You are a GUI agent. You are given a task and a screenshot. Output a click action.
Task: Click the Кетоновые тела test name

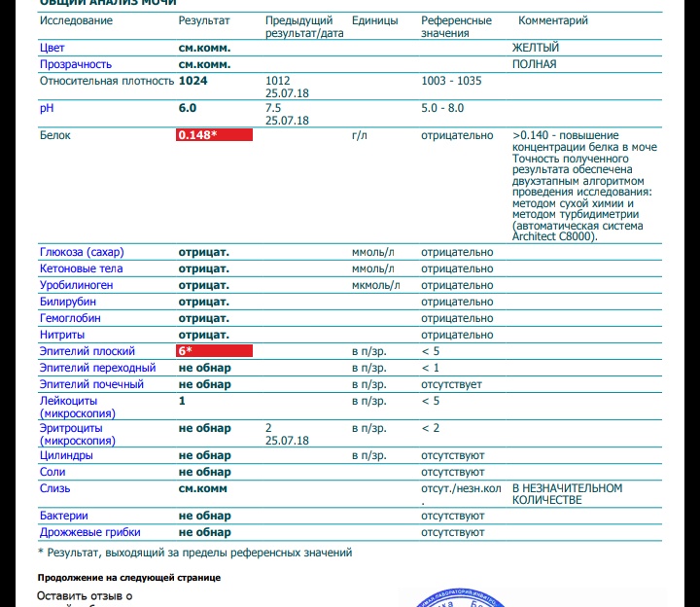tap(81, 268)
